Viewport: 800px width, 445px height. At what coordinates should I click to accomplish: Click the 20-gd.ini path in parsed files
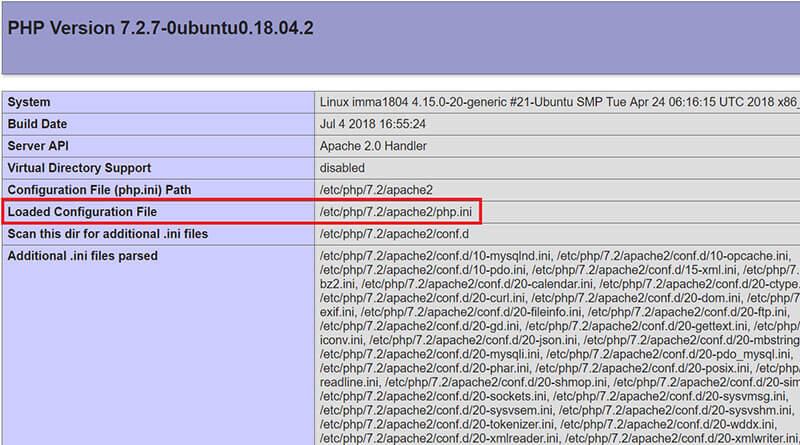coord(420,326)
